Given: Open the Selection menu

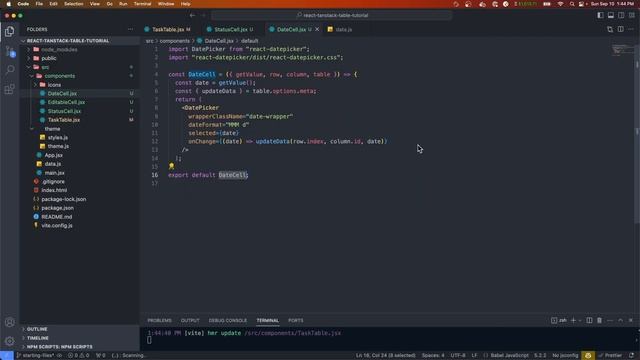Looking at the screenshot, I should [73, 4].
